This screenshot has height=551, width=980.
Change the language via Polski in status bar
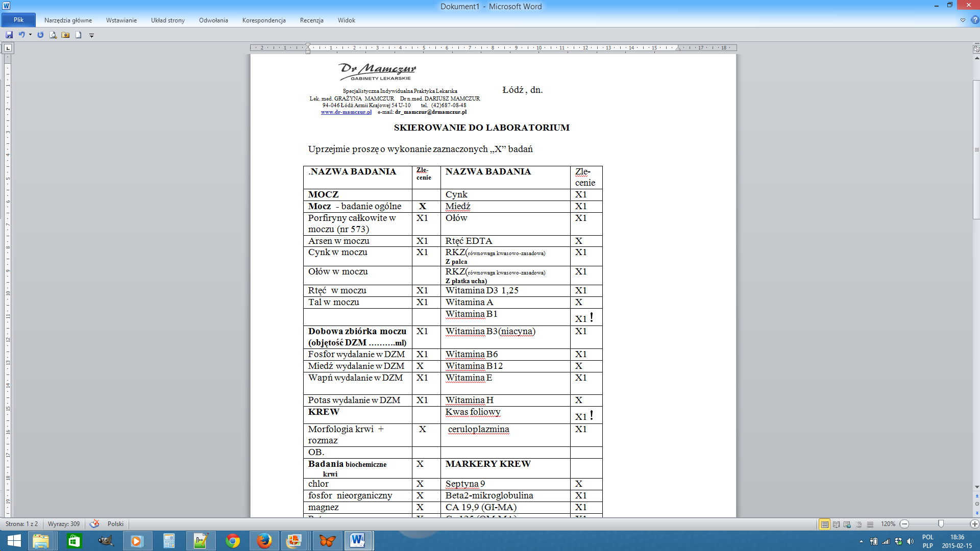[x=115, y=524]
